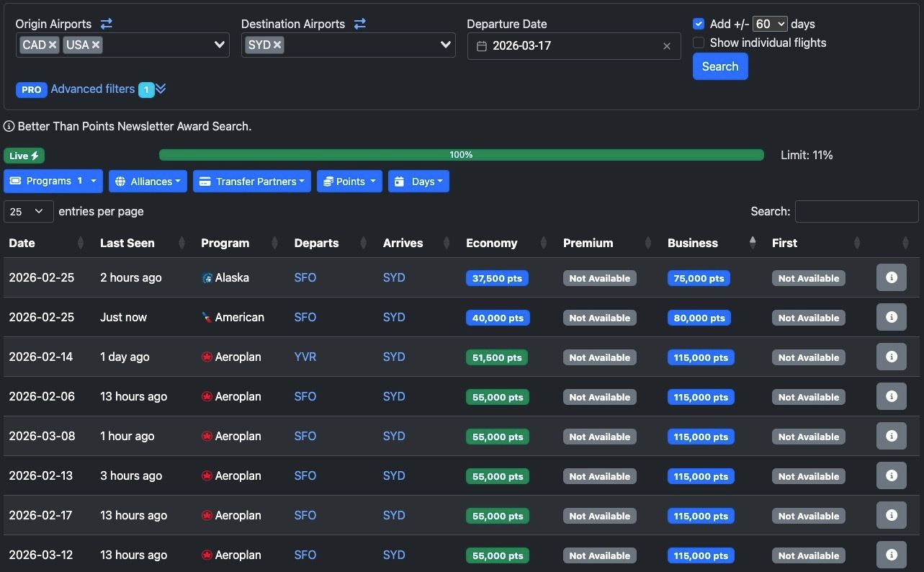This screenshot has height=572, width=924.
Task: Sort by the Business column arrows
Action: (x=753, y=243)
